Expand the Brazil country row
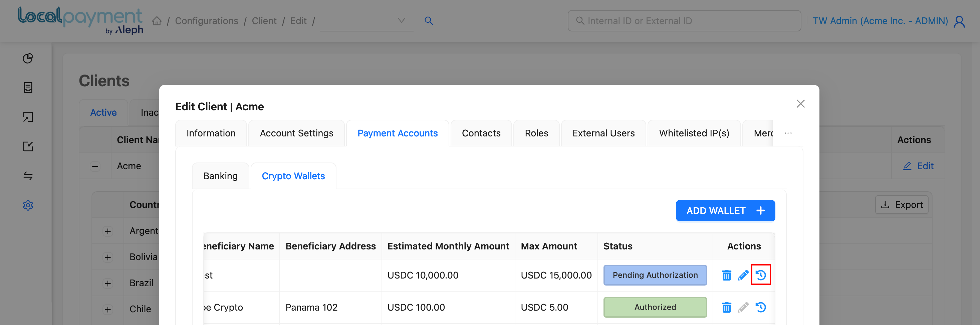The width and height of the screenshot is (980, 325). 108,284
